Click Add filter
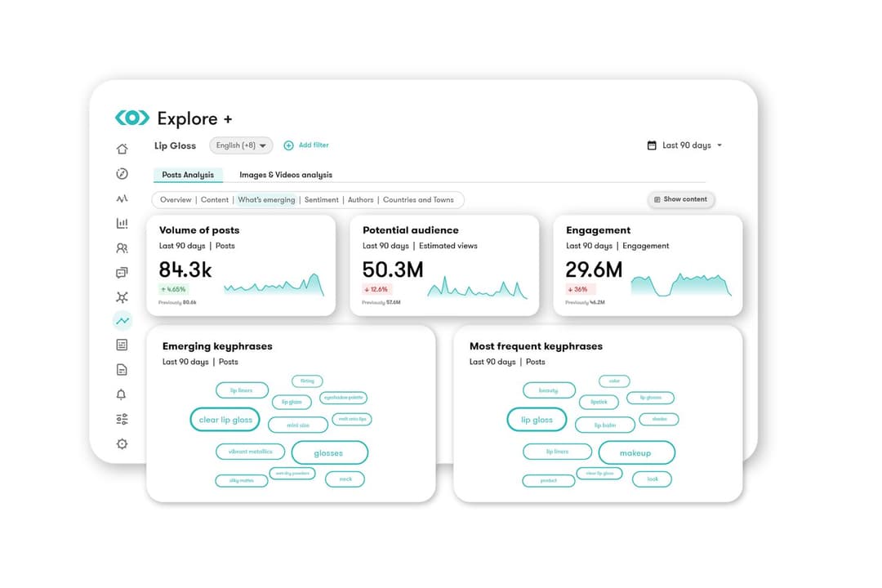This screenshot has height=588, width=882. tap(306, 145)
